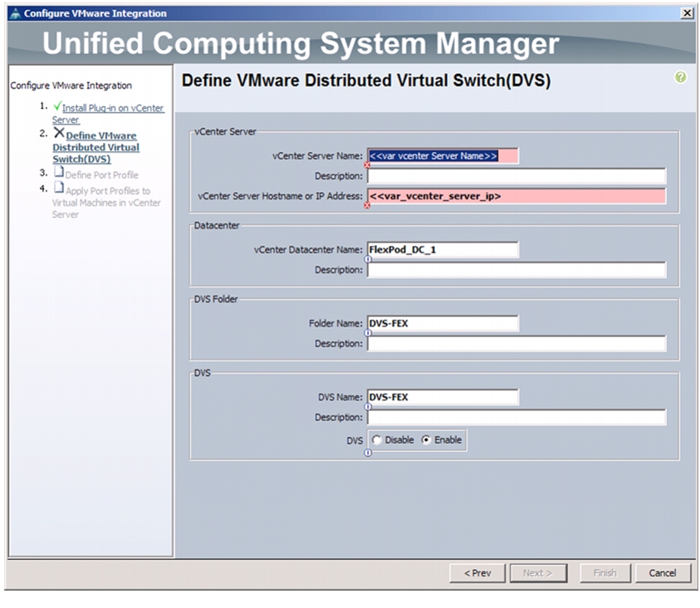The image size is (700, 608).
Task: Click the Cancel button
Action: (x=663, y=573)
